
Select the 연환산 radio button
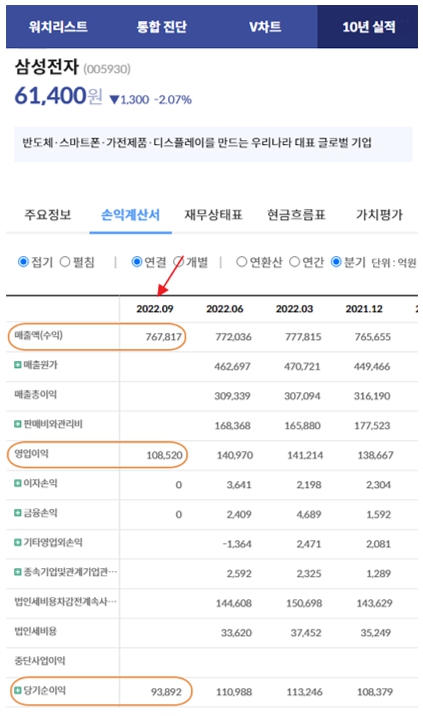coord(242,262)
